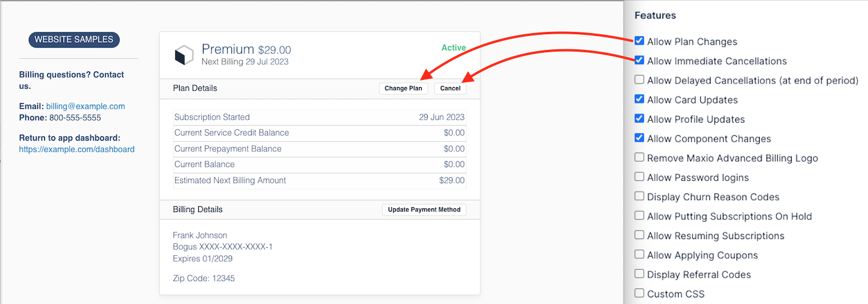Enable the Custom CSS checkbox
This screenshot has width=868, height=304.
tap(640, 293)
